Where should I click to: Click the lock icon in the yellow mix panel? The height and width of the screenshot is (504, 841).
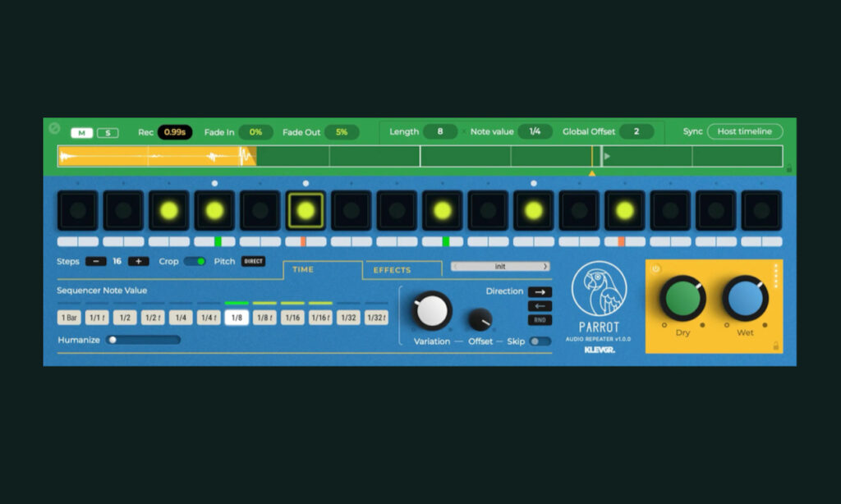tap(775, 346)
